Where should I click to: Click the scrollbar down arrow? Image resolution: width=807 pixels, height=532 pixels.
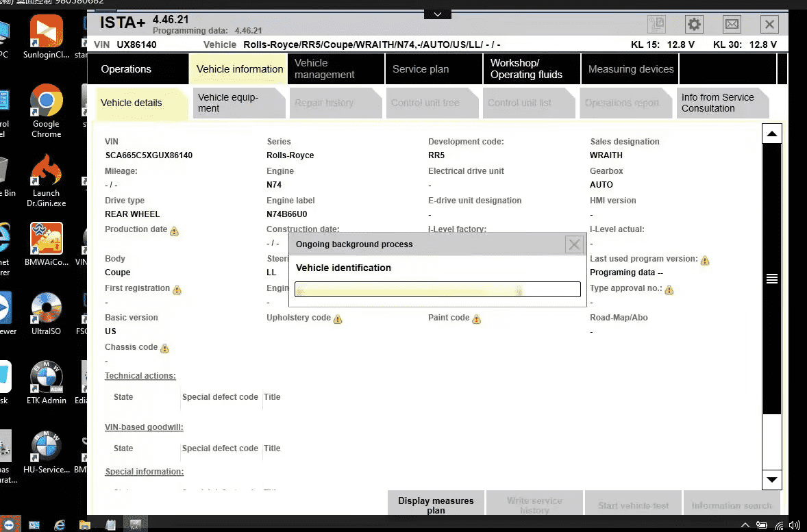[772, 479]
